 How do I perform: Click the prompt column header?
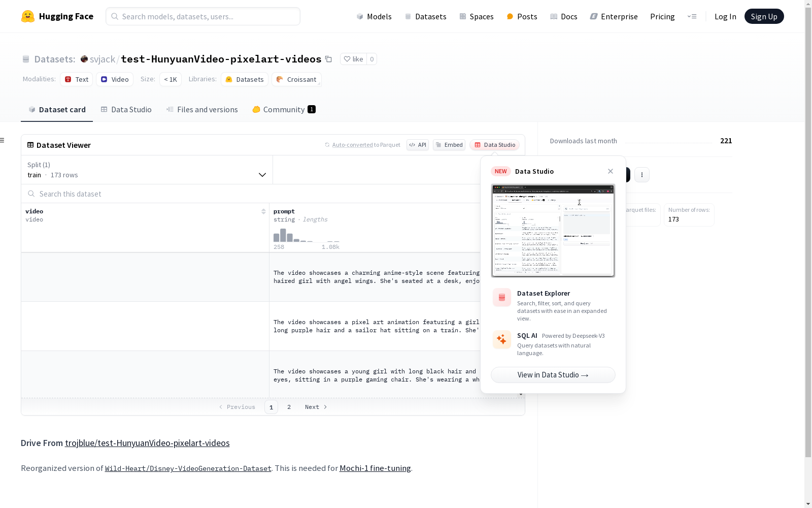[x=284, y=211]
